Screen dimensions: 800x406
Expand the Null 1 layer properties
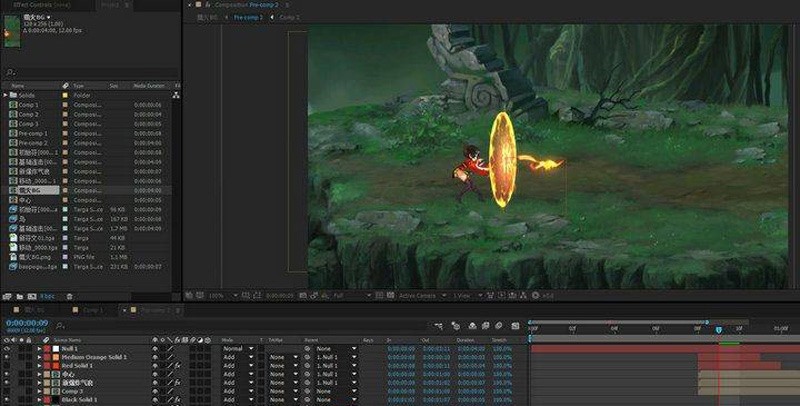point(39,349)
